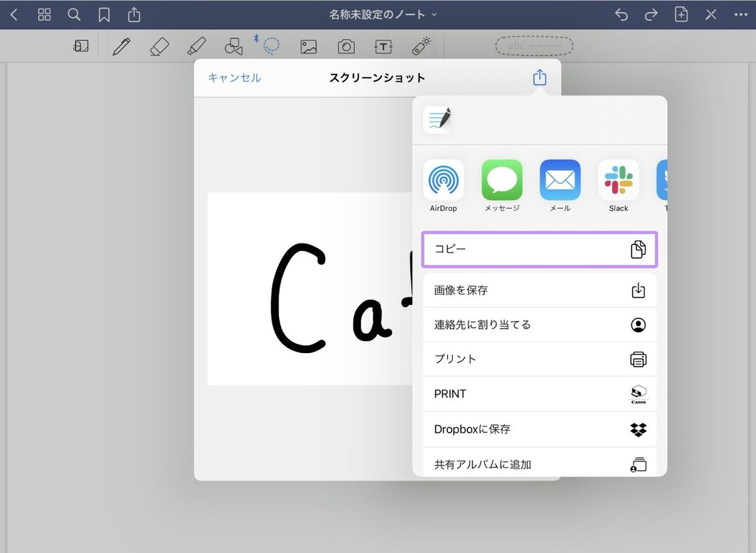Image resolution: width=756 pixels, height=553 pixels.
Task: Tap the undo arrow
Action: tap(621, 14)
